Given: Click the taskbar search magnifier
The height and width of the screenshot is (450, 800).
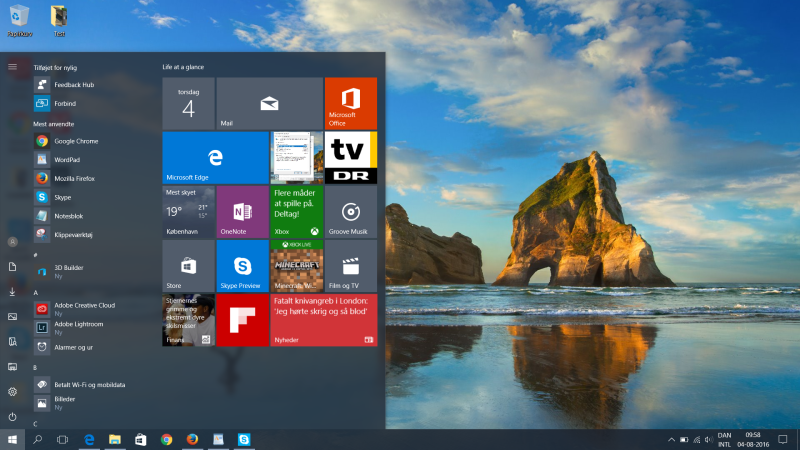Looking at the screenshot, I should (37, 439).
